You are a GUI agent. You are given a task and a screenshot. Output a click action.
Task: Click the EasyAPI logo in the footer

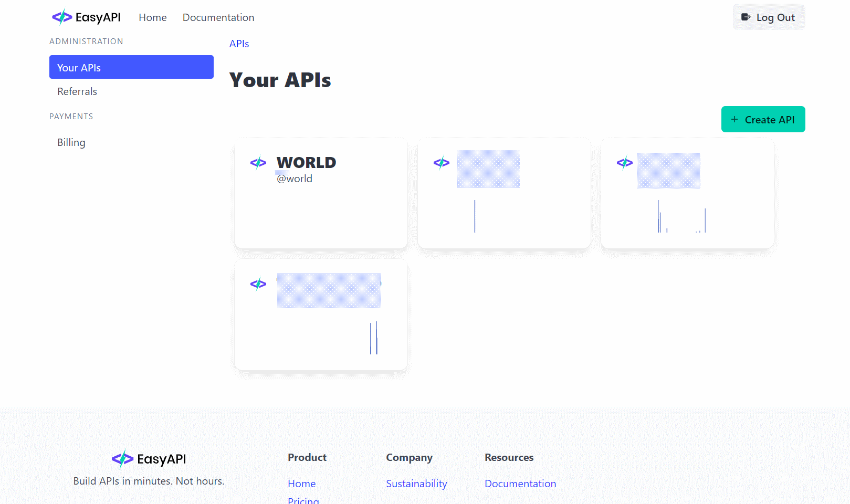pyautogui.click(x=149, y=459)
